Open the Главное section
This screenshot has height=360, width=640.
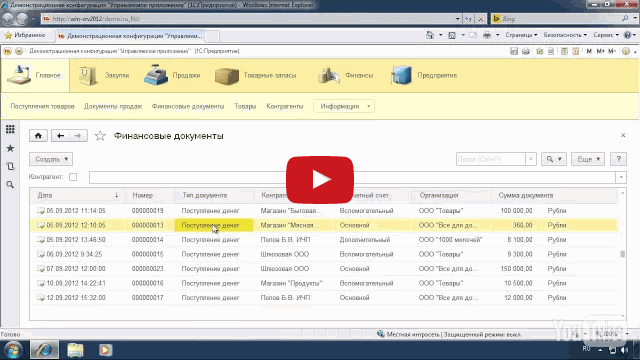tap(35, 76)
